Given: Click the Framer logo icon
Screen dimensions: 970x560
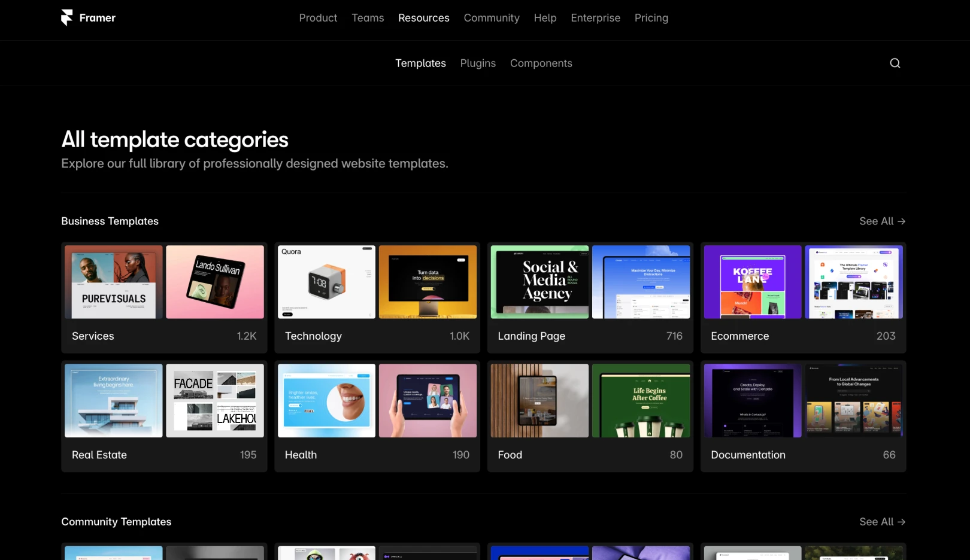Looking at the screenshot, I should click(66, 18).
